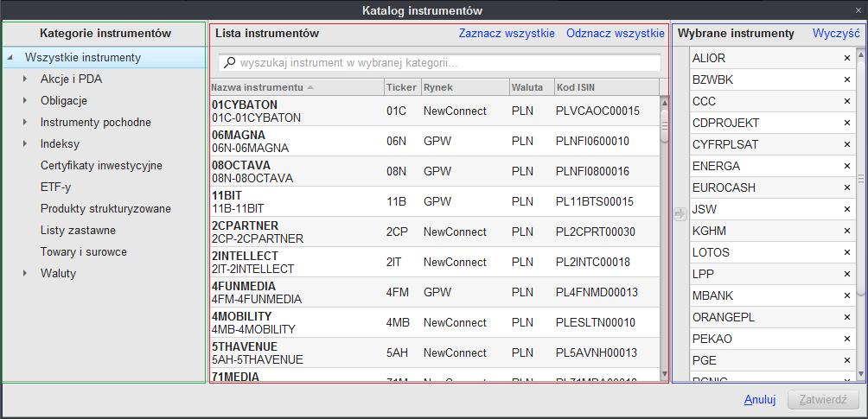The height and width of the screenshot is (419, 868).
Task: Select Listy zastawne category
Action: tap(78, 231)
